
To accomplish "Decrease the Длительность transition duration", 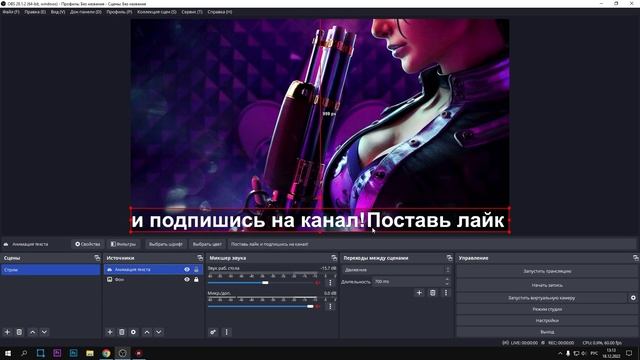I will pyautogui.click(x=447, y=284).
